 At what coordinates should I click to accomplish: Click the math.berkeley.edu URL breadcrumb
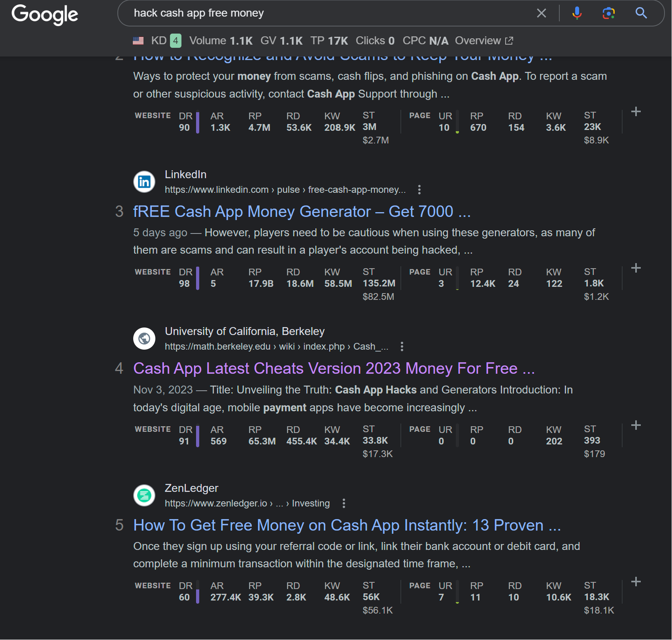click(276, 346)
